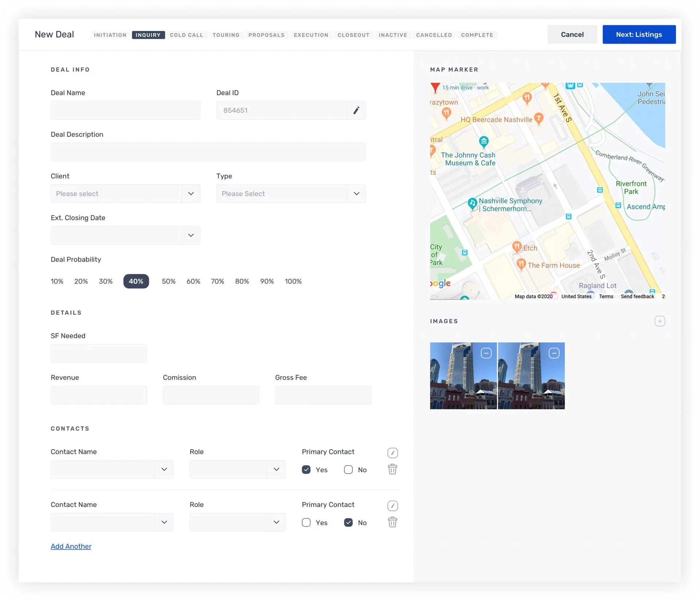Uncheck Yes for first contact's Primary Contact

tap(306, 469)
